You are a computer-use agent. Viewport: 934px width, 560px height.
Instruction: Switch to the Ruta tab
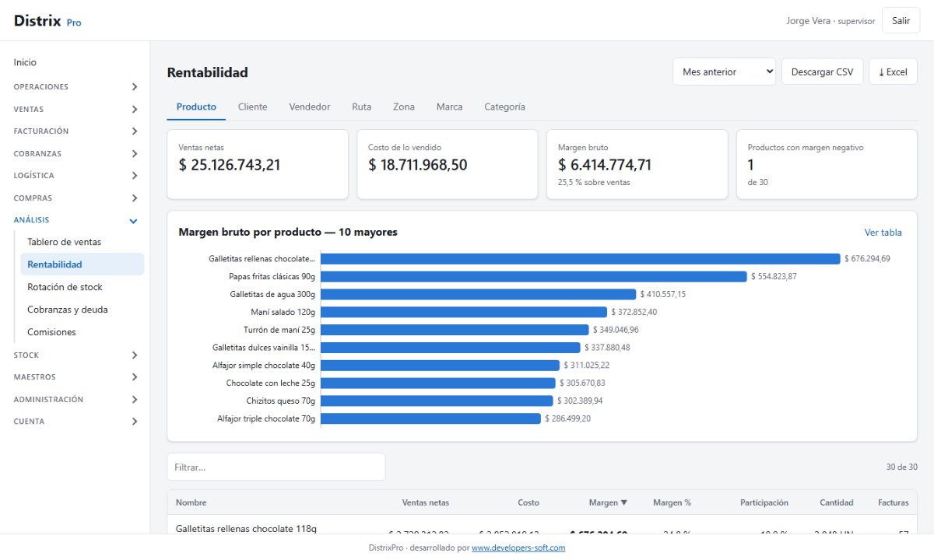361,107
